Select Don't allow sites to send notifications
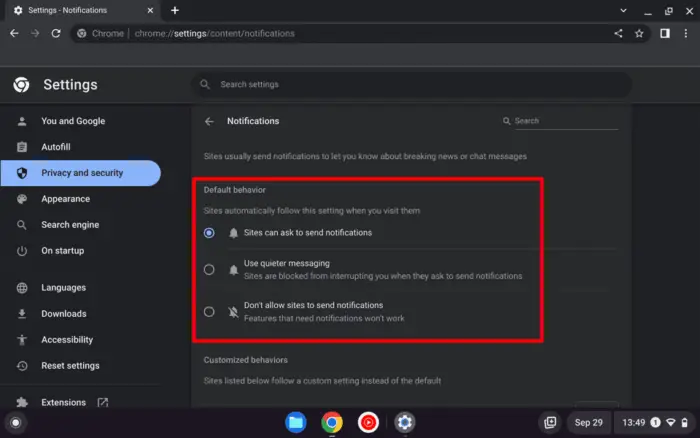The image size is (700, 438). tap(209, 312)
